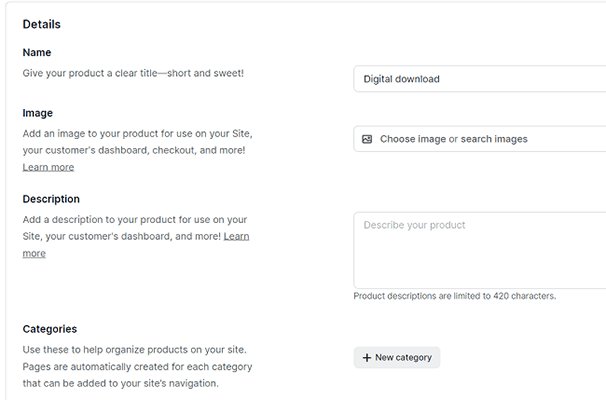Image resolution: width=606 pixels, height=400 pixels.
Task: Click the Description section label
Action: 51,199
